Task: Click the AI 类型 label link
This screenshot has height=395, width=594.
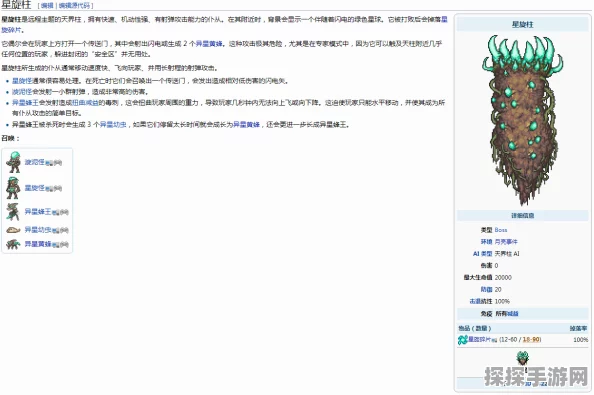Action: [x=483, y=254]
